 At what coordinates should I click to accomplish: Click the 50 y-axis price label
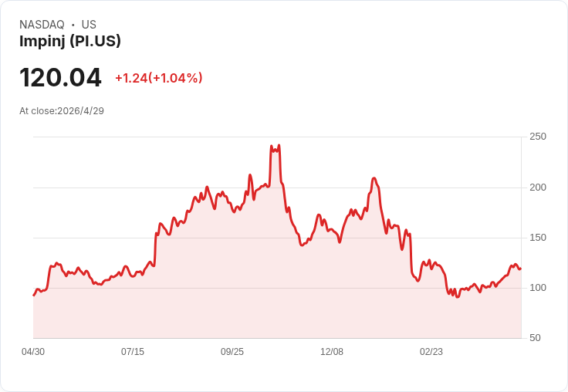point(535,338)
